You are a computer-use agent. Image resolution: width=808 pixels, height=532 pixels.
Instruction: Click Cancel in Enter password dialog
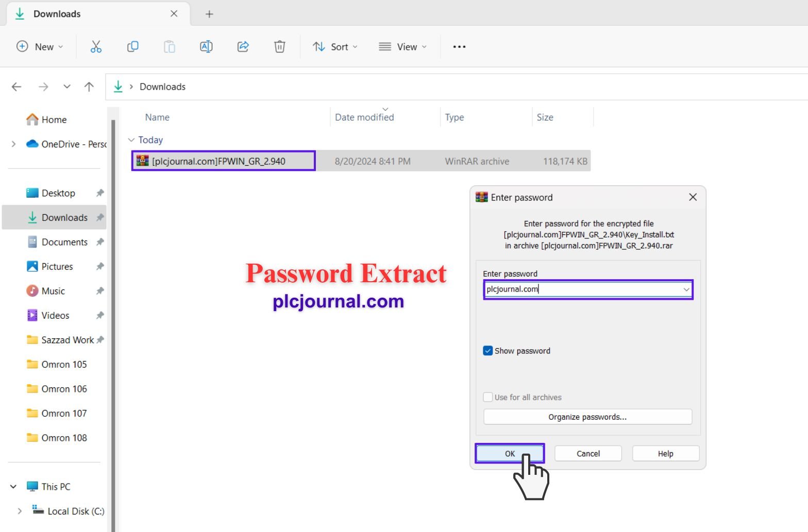tap(588, 453)
